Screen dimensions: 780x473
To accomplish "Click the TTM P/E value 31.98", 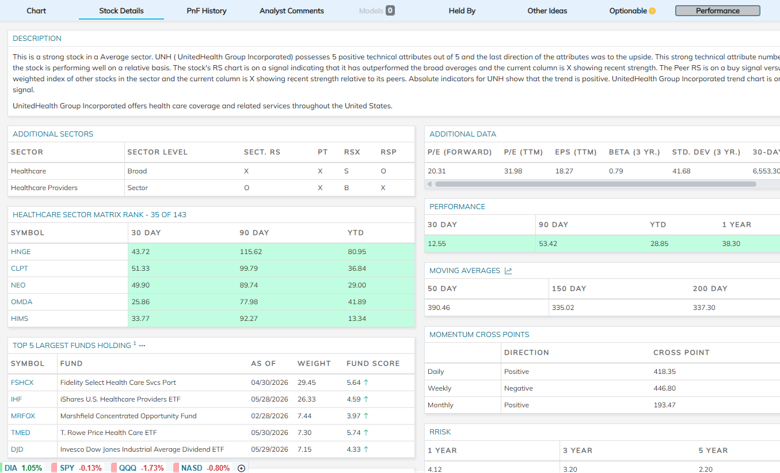I will click(x=513, y=171).
